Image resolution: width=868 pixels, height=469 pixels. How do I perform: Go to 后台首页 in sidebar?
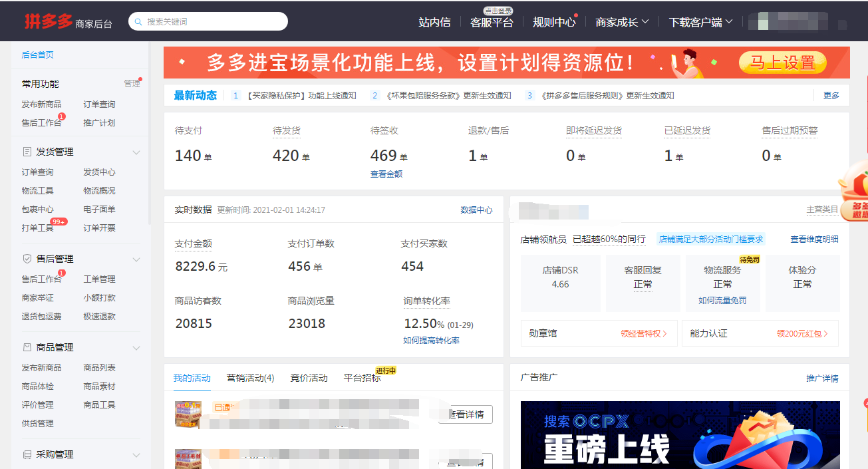pos(37,55)
